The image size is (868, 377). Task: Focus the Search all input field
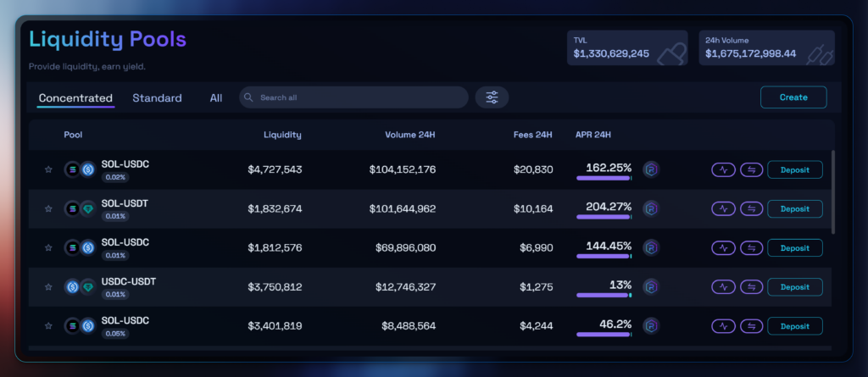click(353, 97)
